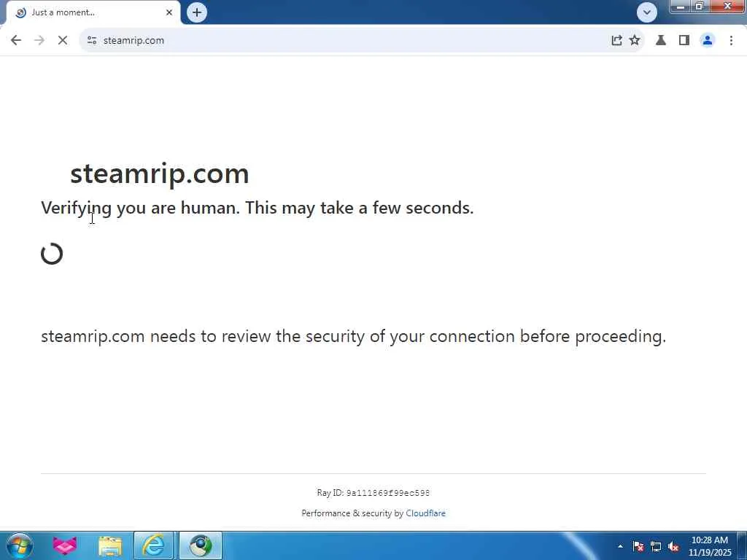This screenshot has height=560, width=747.
Task: Open the File Explorer taskbar icon
Action: 110,545
